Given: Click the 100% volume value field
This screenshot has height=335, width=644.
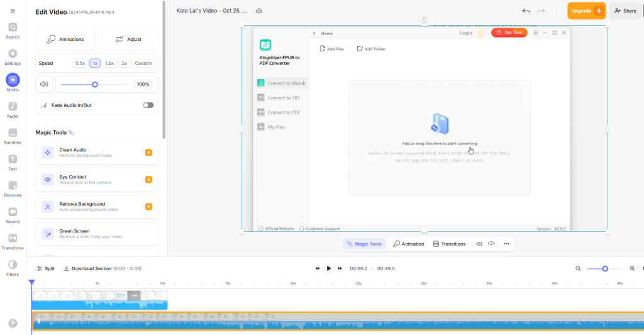Looking at the screenshot, I should point(143,84).
